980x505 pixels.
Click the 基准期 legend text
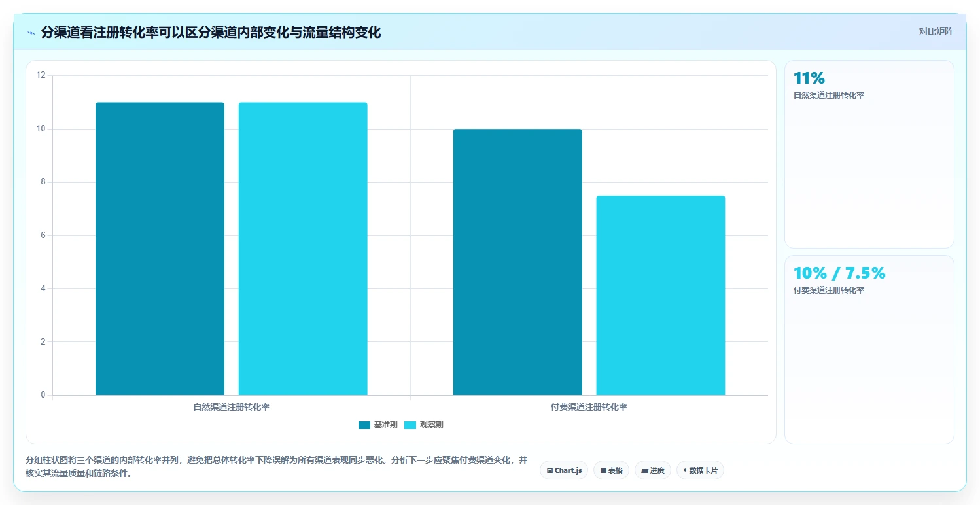pos(386,425)
